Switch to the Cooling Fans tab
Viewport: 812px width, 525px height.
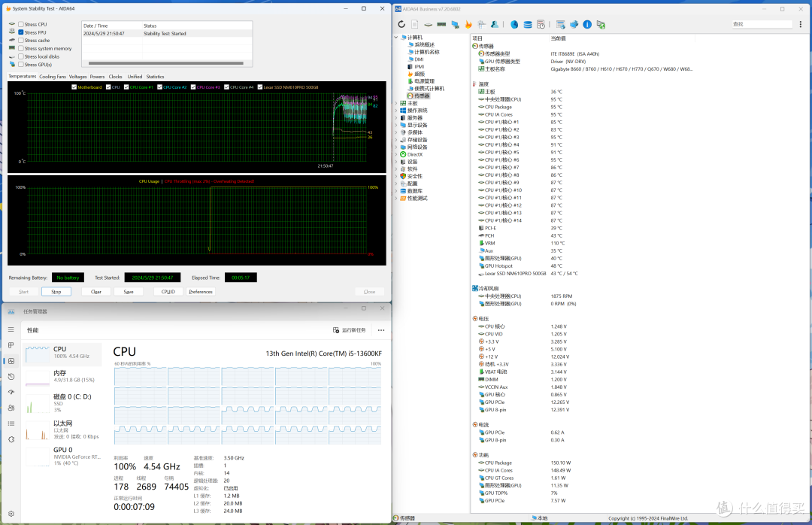pyautogui.click(x=53, y=77)
